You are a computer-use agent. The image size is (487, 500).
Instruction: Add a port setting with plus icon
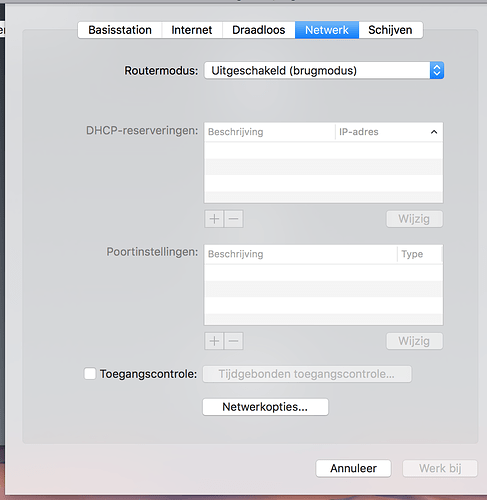(214, 341)
